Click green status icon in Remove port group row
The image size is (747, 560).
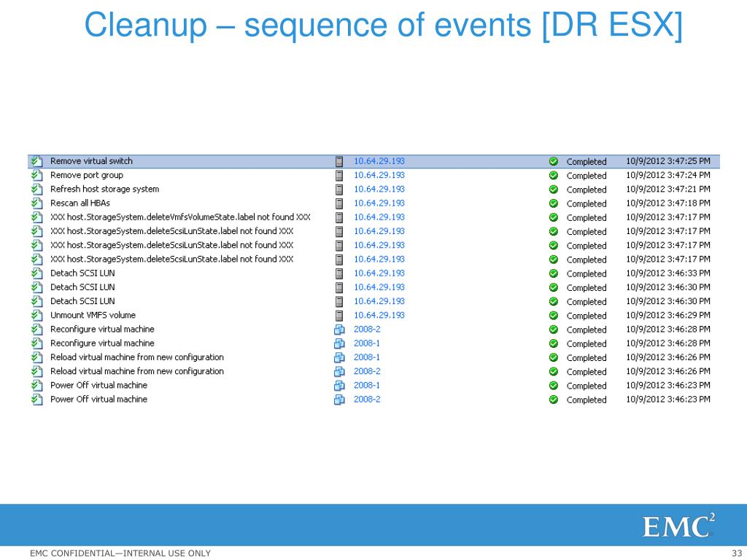[554, 175]
